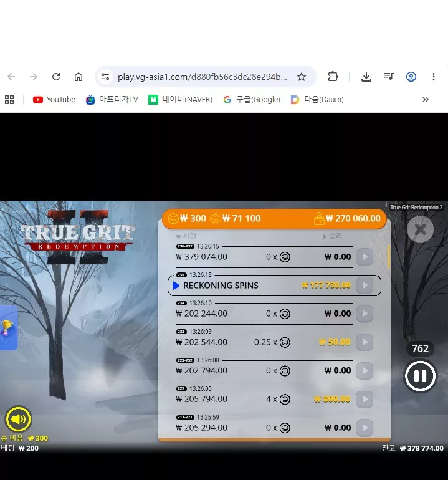This screenshot has height=480, width=448.
Task: Click the 762 autoplay counter
Action: (420, 348)
